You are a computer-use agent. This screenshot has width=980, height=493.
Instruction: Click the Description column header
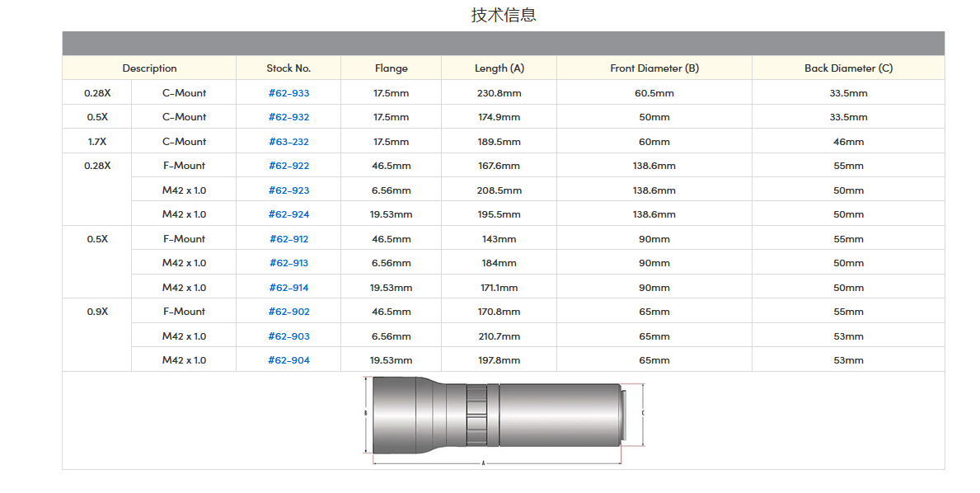click(149, 68)
